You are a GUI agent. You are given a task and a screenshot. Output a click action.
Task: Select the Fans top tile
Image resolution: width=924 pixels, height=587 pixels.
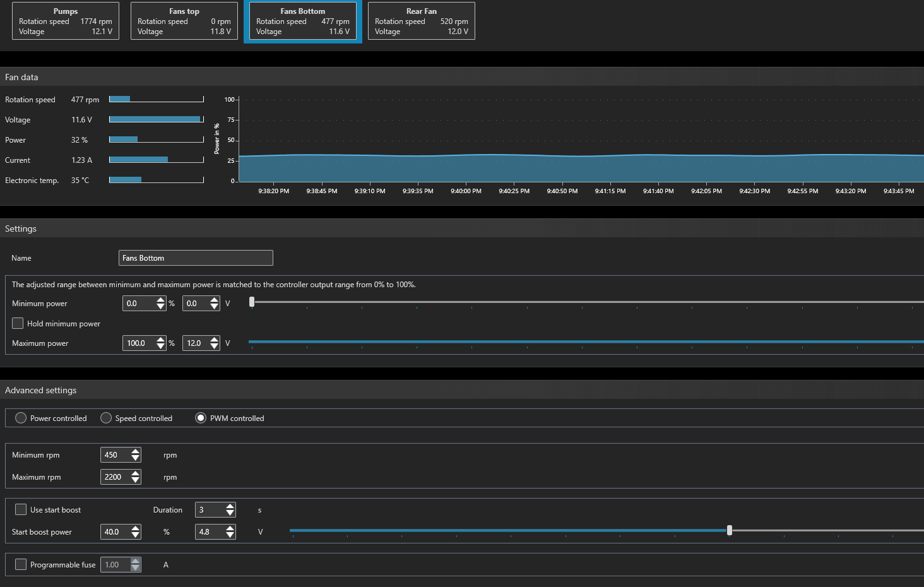tap(184, 21)
